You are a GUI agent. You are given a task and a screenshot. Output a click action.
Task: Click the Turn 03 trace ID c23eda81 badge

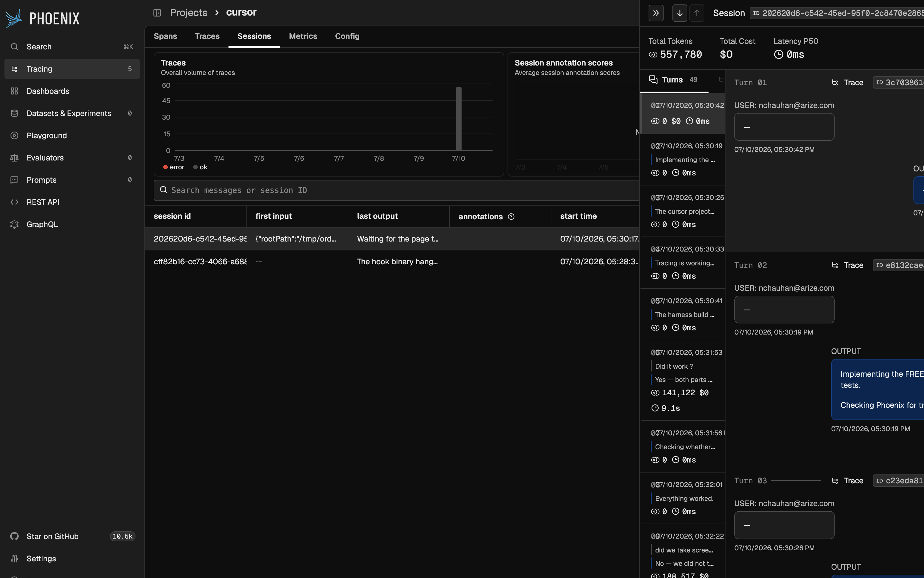click(x=898, y=481)
